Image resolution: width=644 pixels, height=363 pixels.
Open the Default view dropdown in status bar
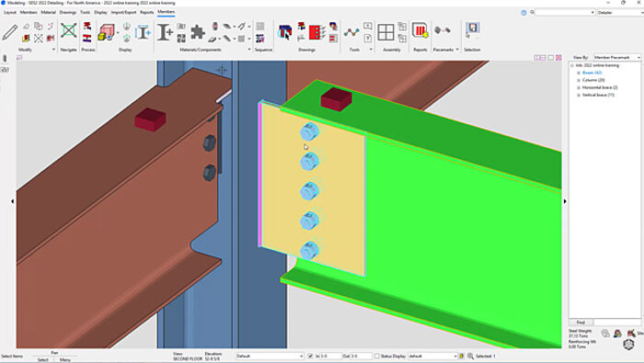(270, 356)
